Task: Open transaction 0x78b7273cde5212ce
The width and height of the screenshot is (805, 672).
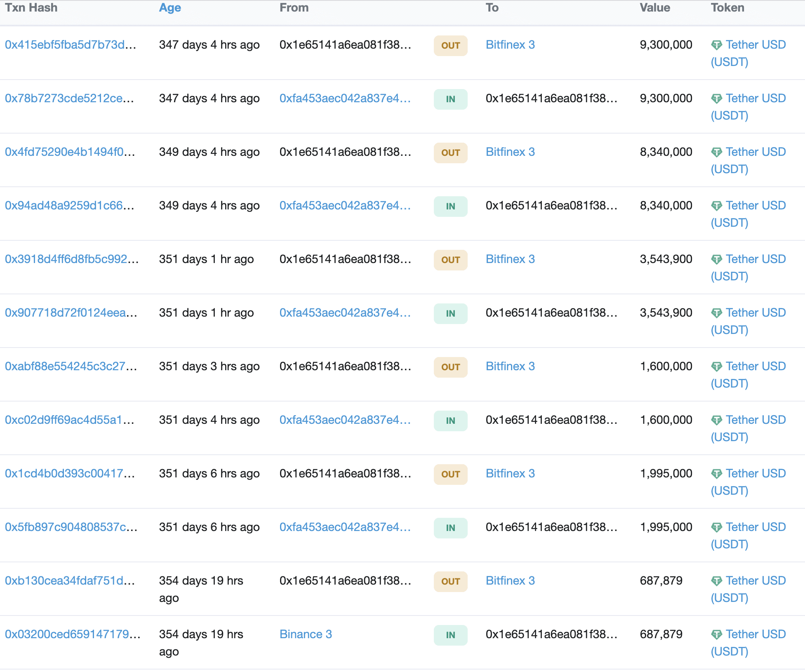Action: point(69,98)
